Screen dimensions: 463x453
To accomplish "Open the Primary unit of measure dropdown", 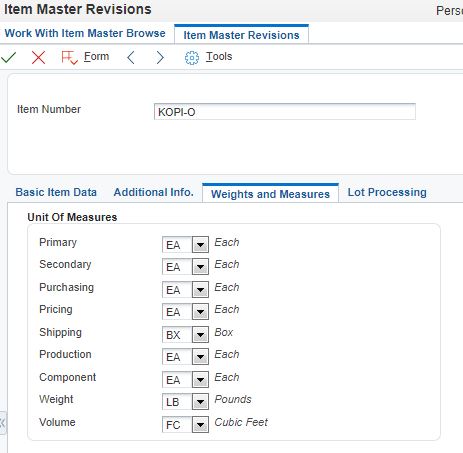I will coord(200,245).
